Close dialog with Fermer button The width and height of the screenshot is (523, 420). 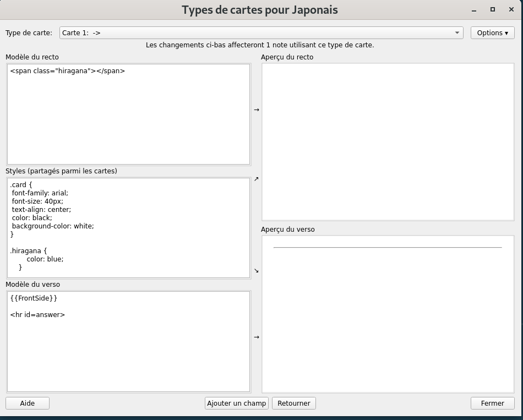(492, 403)
